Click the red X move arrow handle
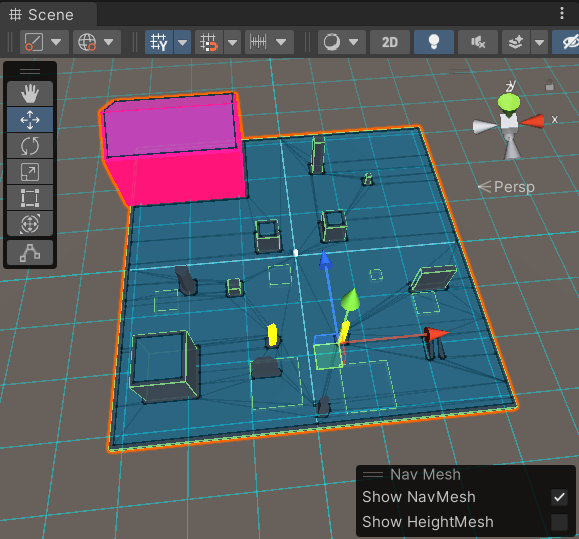This screenshot has width=579, height=539. pos(436,334)
